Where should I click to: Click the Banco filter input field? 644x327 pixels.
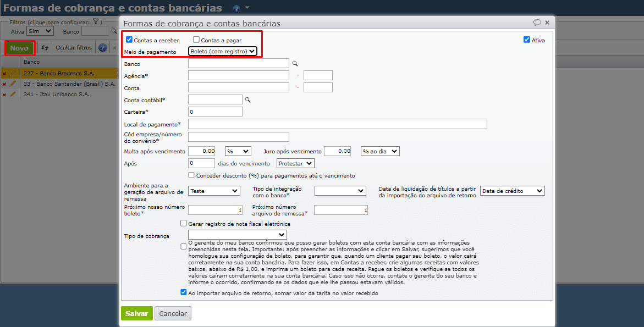tap(95, 31)
